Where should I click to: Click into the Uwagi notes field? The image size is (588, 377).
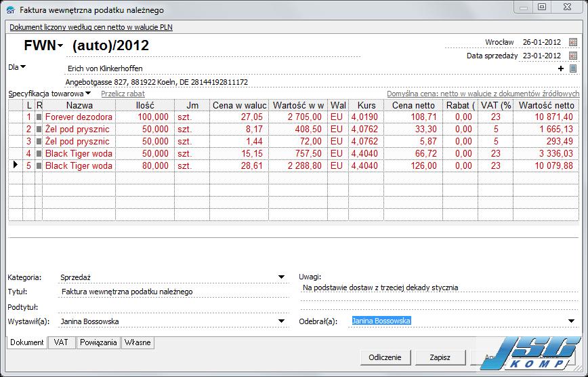click(x=440, y=287)
